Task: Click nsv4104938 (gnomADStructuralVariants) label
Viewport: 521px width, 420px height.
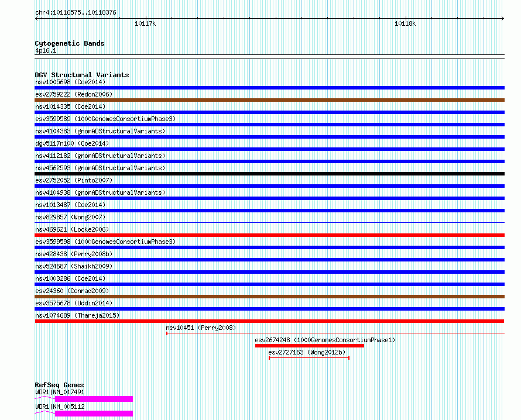Action: click(x=100, y=192)
